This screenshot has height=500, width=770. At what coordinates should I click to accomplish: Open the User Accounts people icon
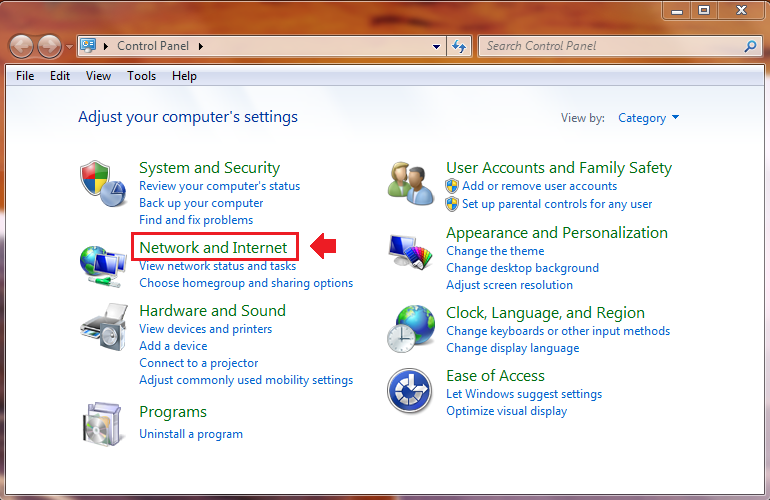coord(411,183)
